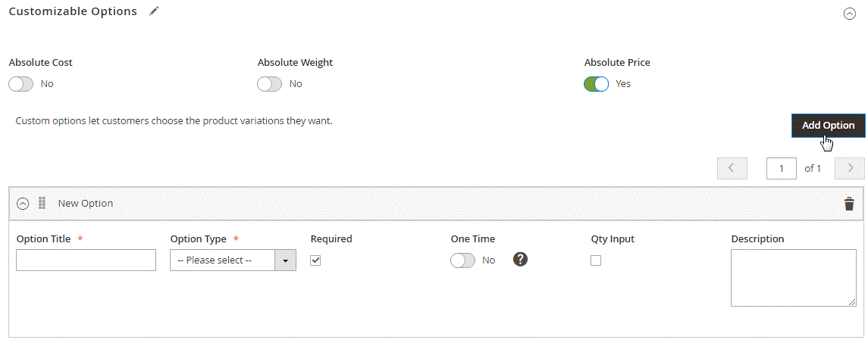Enable the One Time toggle
Viewport: 868px width, 343px height.
[x=462, y=260]
